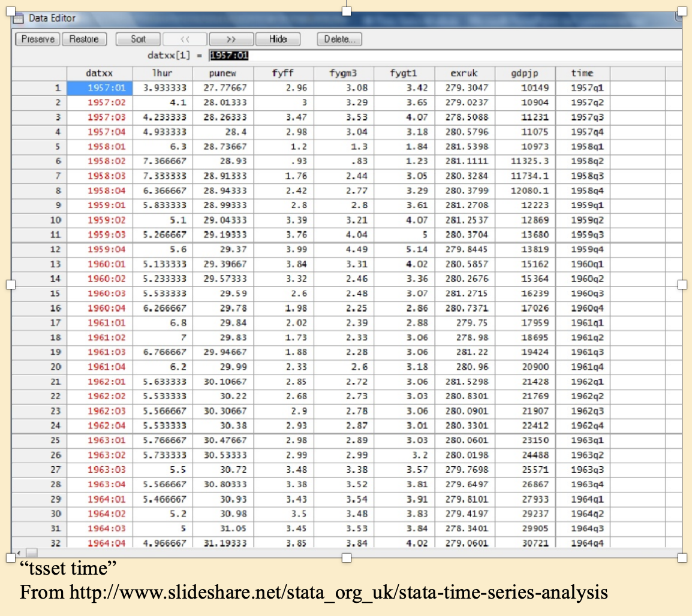Select the punew column header
Image resolution: width=692 pixels, height=616 pixels.
click(x=223, y=73)
